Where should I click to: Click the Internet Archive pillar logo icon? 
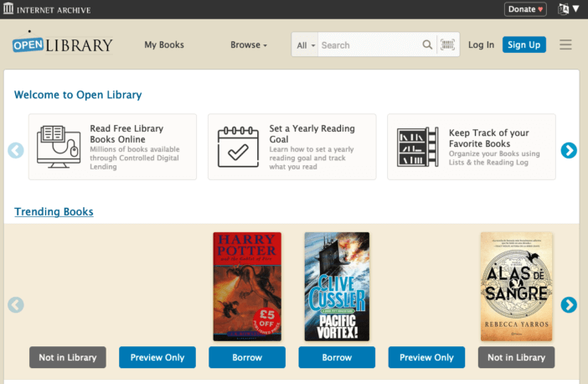point(8,8)
